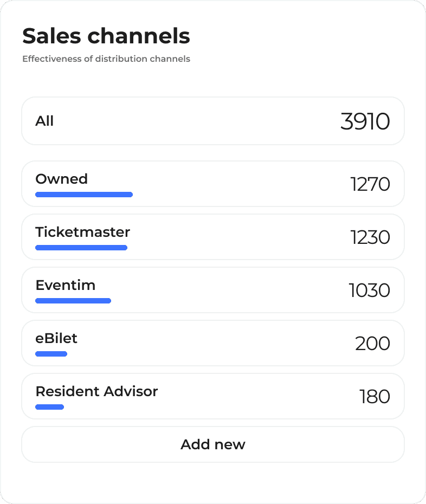Click the 3910 total value
Viewport: 426px width, 504px height.
[x=365, y=121]
